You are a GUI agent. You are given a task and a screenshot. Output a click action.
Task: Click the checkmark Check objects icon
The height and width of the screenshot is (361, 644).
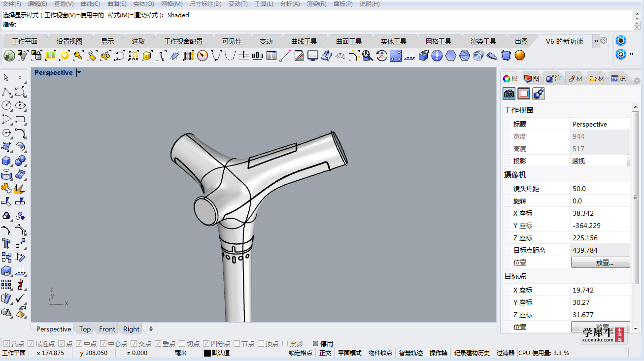click(x=20, y=298)
